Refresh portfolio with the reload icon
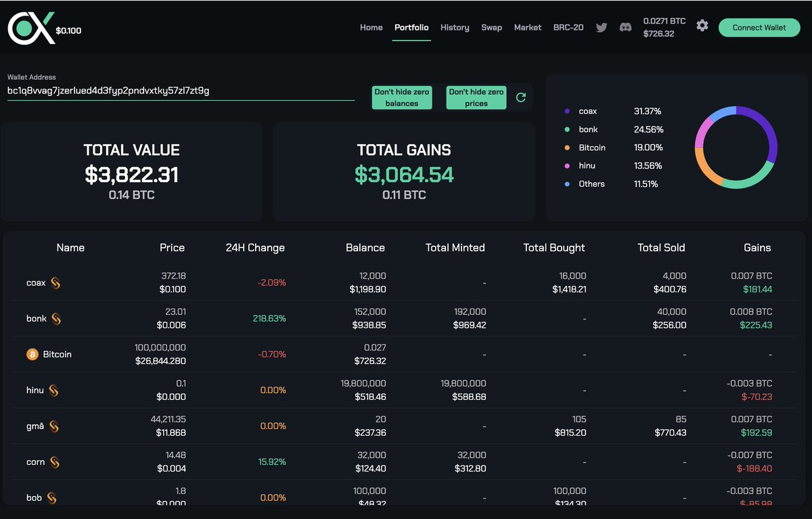This screenshot has width=812, height=519. (x=521, y=97)
